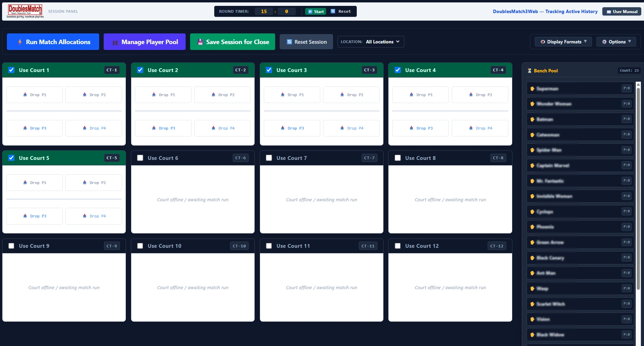644x346 pixels.
Task: Click the hourglass icon next to Bench Pool
Action: pos(530,71)
